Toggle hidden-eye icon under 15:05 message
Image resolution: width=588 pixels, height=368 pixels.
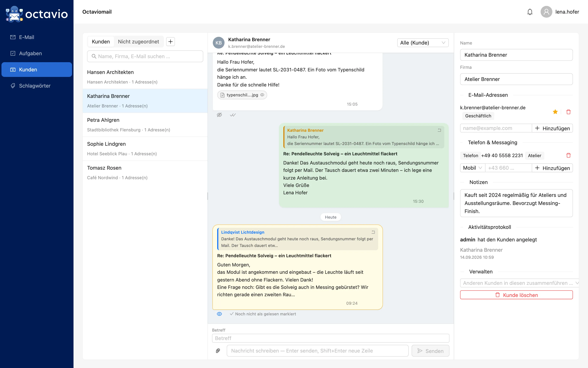pyautogui.click(x=219, y=115)
